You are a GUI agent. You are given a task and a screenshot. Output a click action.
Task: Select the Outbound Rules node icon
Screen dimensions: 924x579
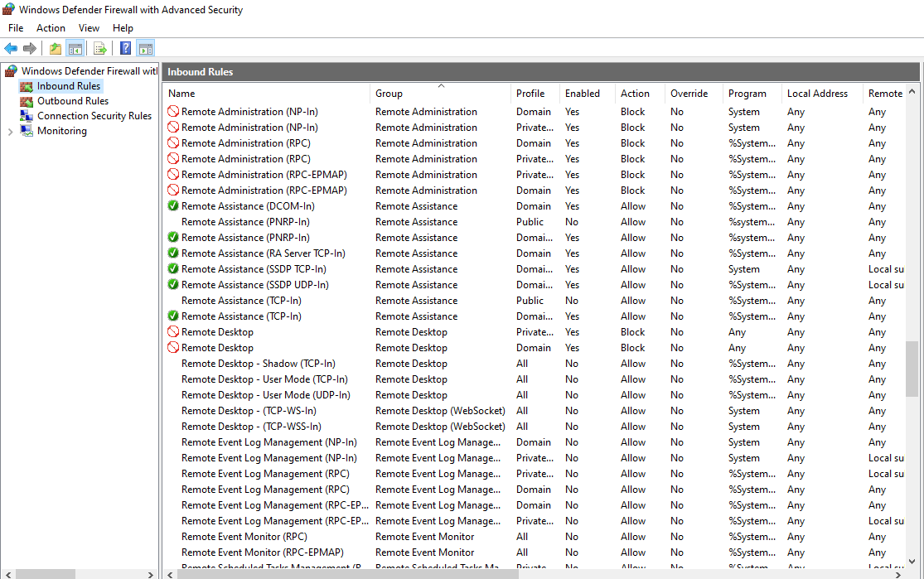(27, 101)
